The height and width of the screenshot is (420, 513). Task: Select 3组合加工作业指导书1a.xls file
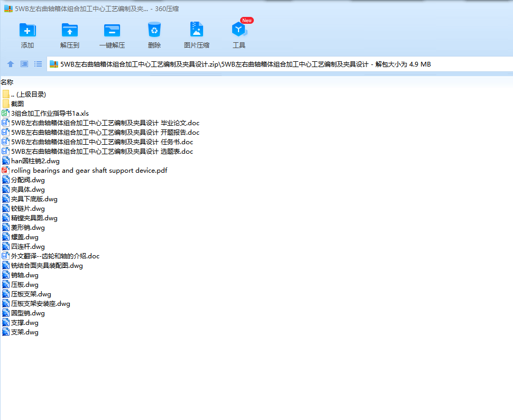point(45,114)
